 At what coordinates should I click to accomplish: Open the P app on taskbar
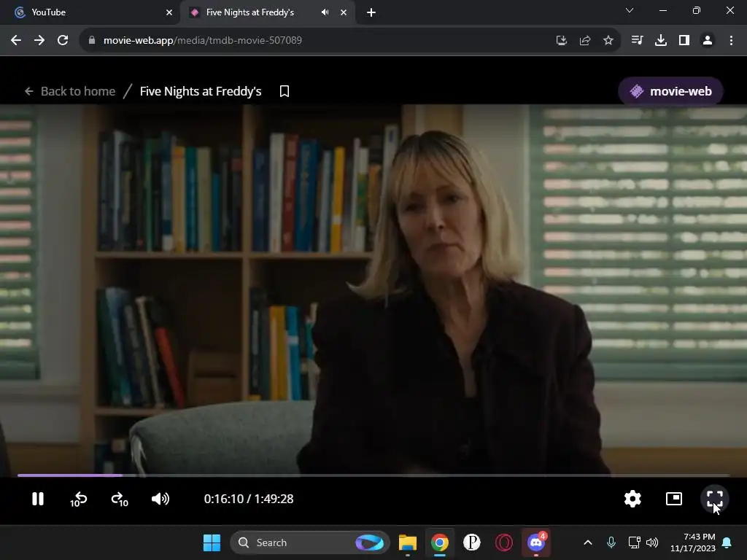click(472, 542)
